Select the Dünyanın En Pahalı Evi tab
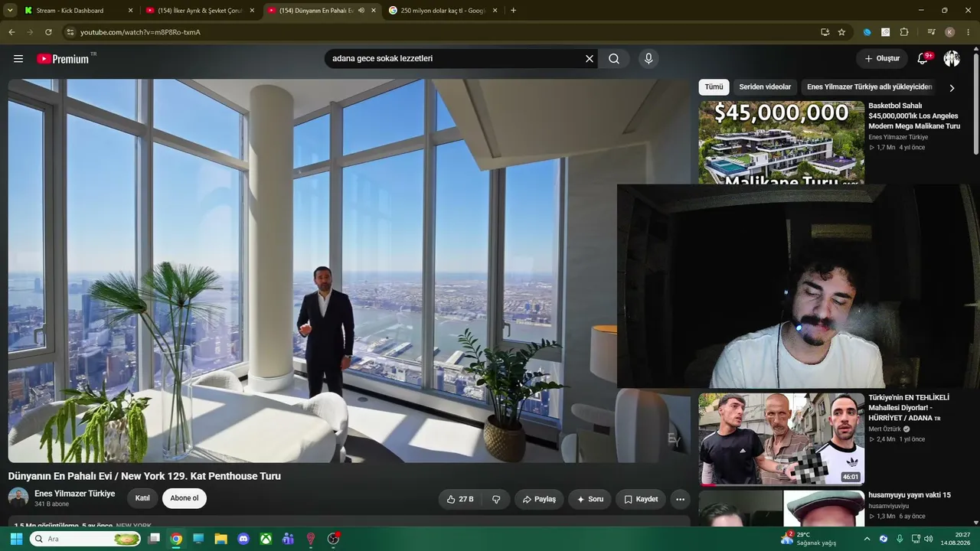The image size is (980, 551). click(x=322, y=11)
